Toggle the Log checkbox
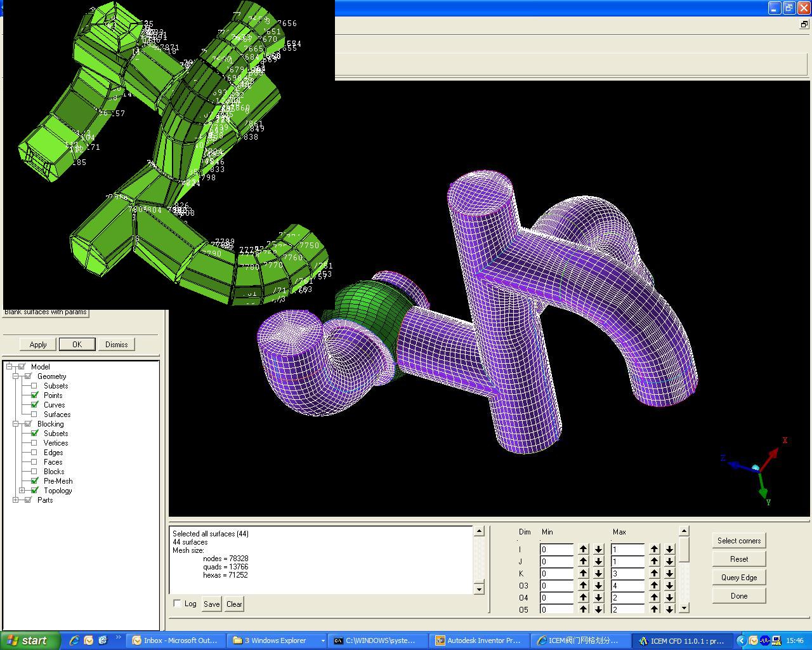Screen dimensions: 812x650 177,604
